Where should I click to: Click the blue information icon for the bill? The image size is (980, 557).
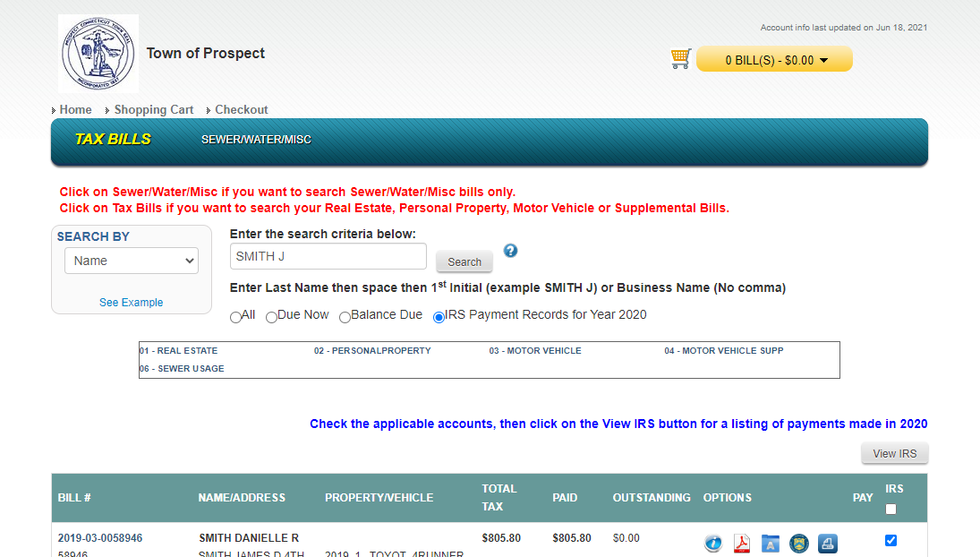pyautogui.click(x=712, y=544)
